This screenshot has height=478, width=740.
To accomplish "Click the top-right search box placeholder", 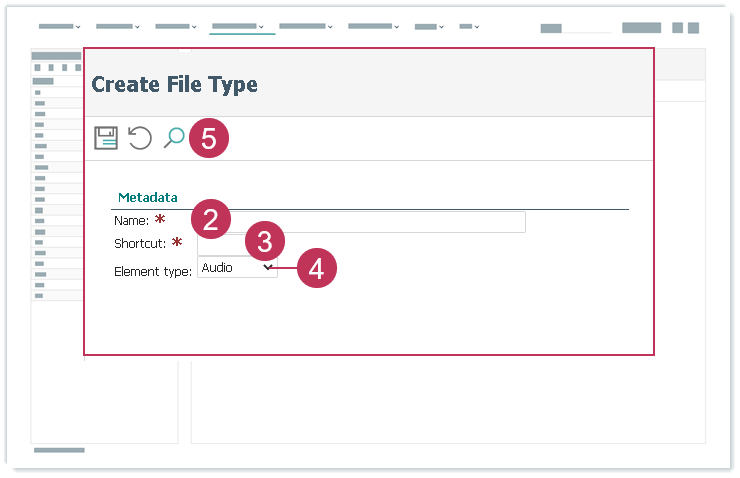I will click(x=574, y=29).
